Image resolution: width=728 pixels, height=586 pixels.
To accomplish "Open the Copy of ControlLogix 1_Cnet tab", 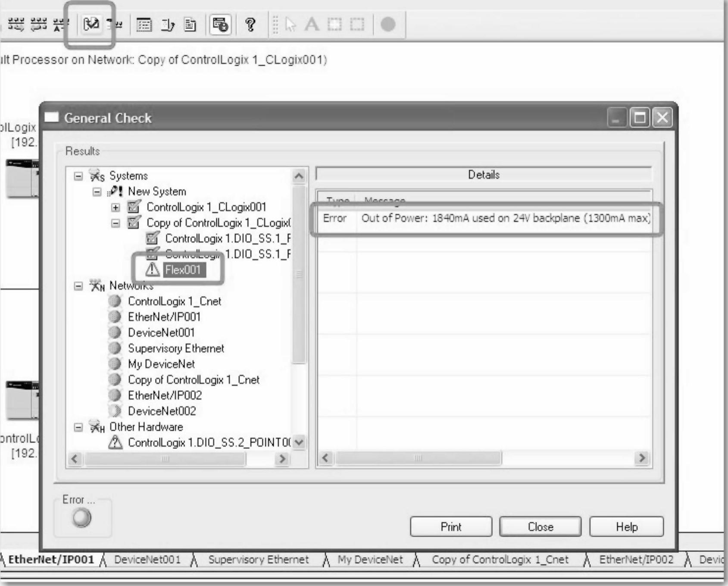I will pyautogui.click(x=500, y=560).
